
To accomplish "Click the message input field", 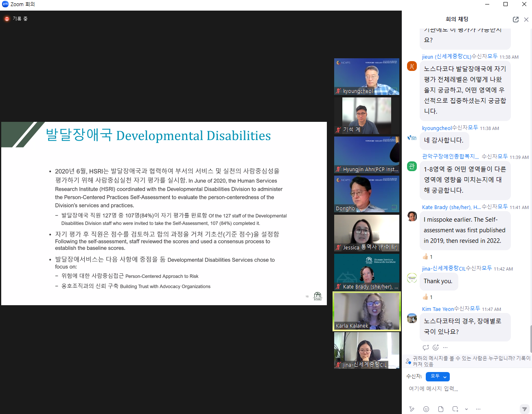I will 464,389.
